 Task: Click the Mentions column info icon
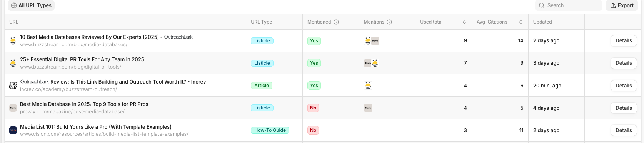coord(389,22)
